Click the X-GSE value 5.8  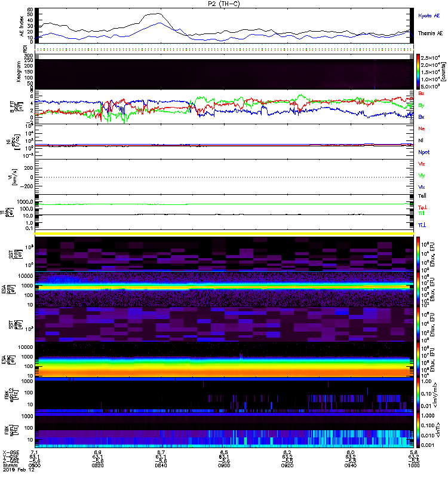point(413,452)
